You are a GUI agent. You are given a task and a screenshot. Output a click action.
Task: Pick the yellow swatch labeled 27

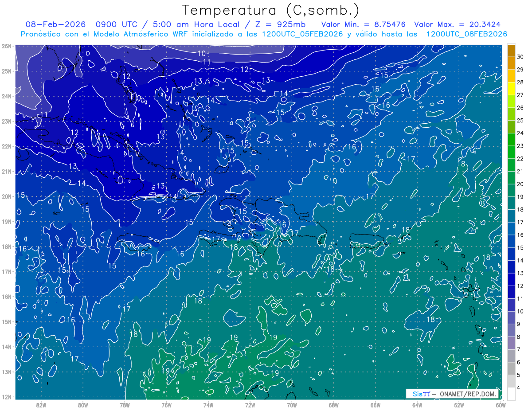pyautogui.click(x=511, y=89)
